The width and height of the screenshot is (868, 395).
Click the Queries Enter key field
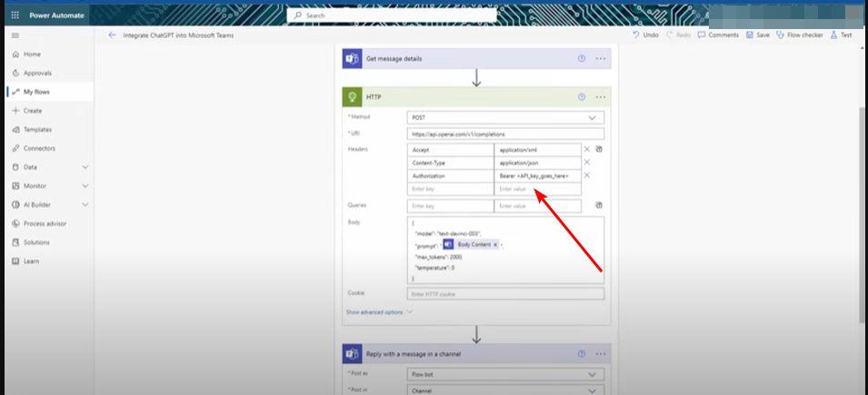point(450,206)
